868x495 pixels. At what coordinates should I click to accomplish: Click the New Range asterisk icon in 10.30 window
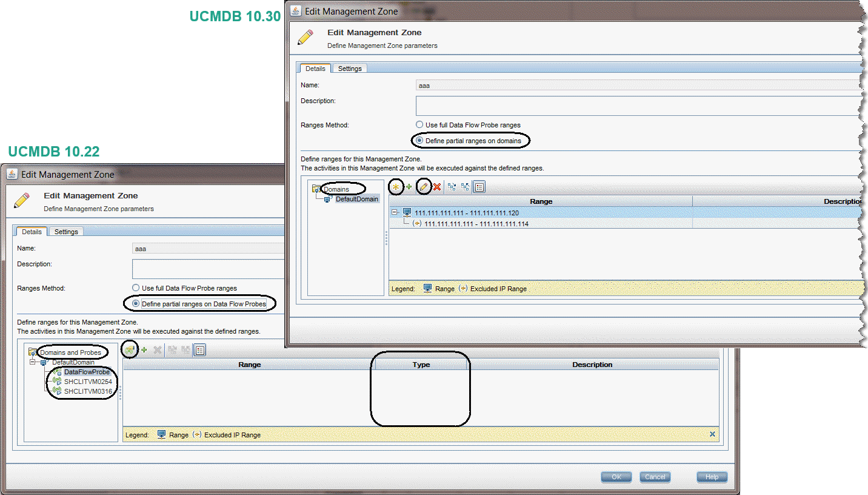pyautogui.click(x=396, y=187)
